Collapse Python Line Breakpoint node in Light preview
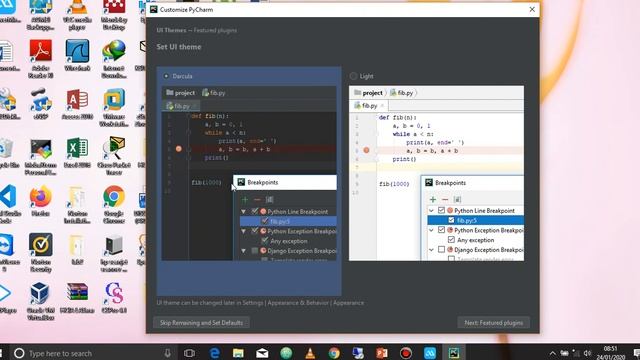The height and width of the screenshot is (360, 640). coord(431,211)
